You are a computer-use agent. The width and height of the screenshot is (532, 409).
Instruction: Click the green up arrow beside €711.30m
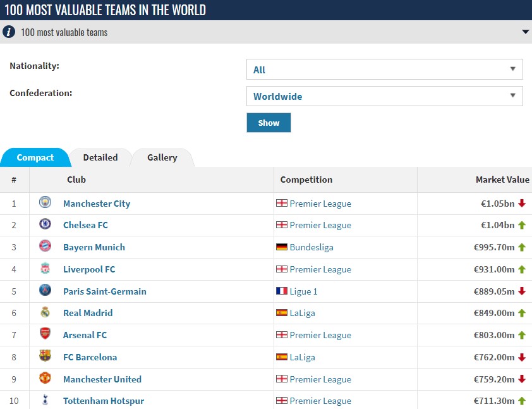(522, 401)
